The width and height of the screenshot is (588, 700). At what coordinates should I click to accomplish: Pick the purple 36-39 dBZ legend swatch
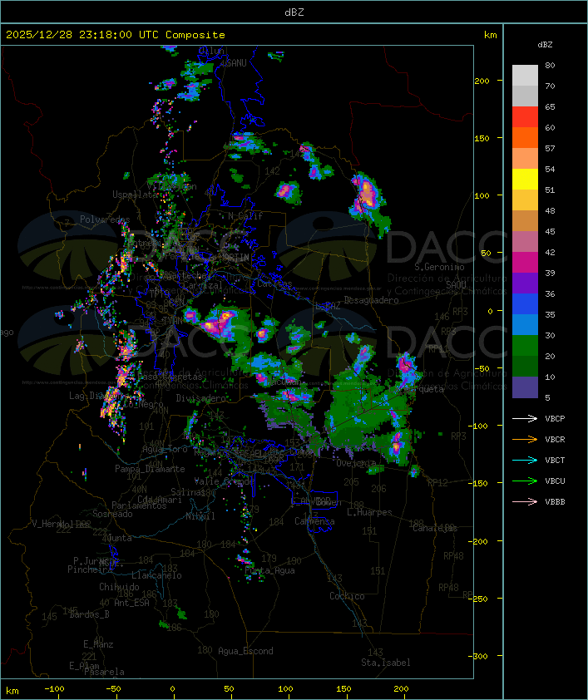(x=525, y=283)
